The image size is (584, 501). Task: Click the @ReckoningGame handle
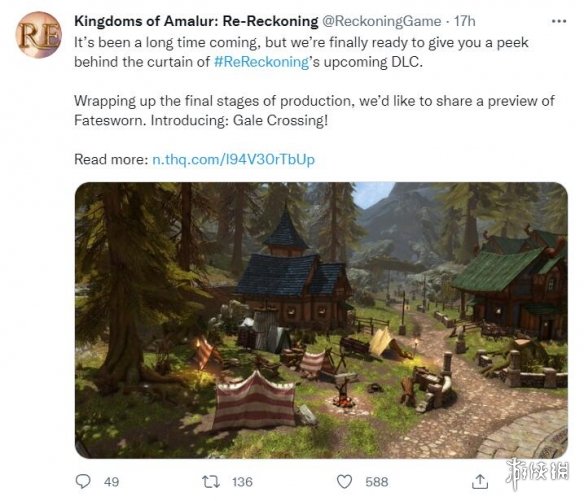tap(381, 21)
